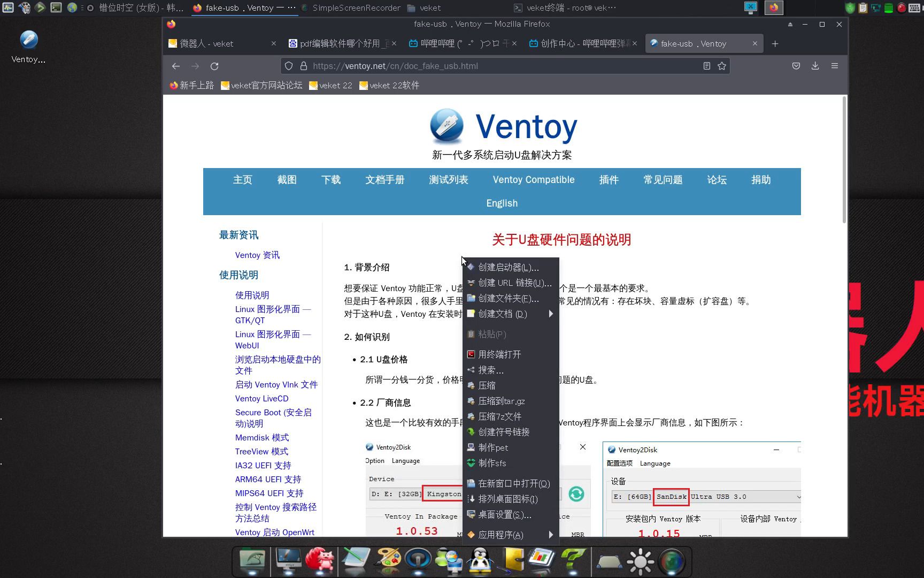
Task: Bookmark this page with the star icon
Action: [x=721, y=66]
